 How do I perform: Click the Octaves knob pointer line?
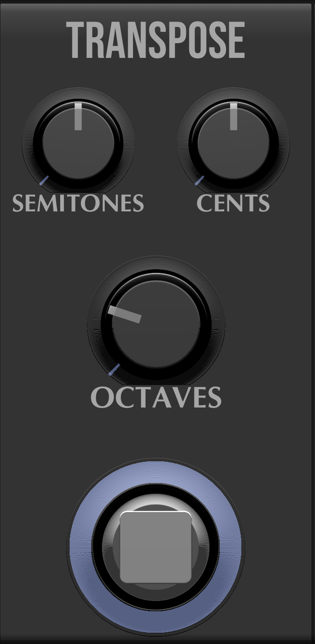(x=124, y=314)
